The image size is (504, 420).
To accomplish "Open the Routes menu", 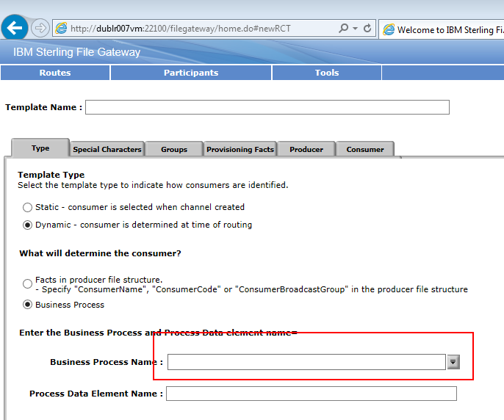I will [55, 73].
